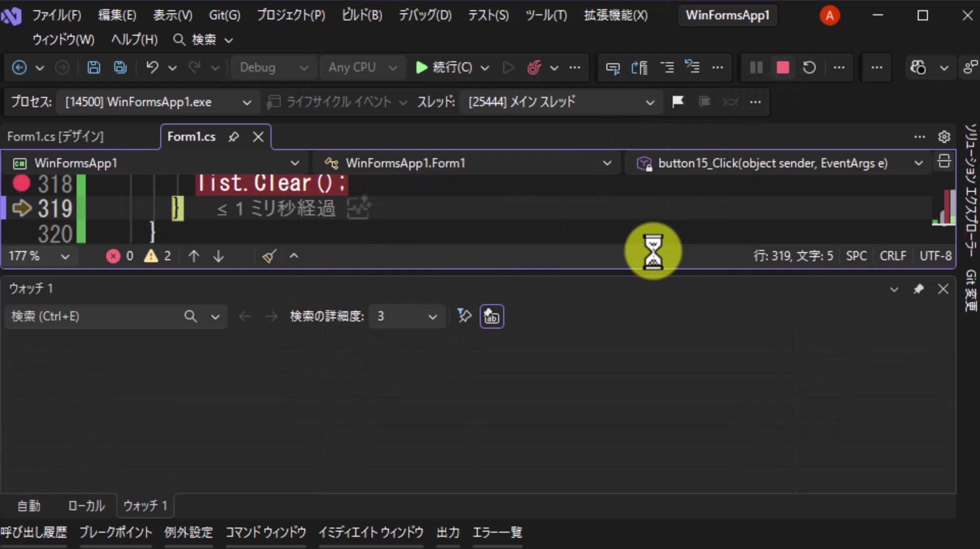Viewport: 980px width, 549px height.
Task: Switch to the 自動 tab
Action: pyautogui.click(x=29, y=506)
